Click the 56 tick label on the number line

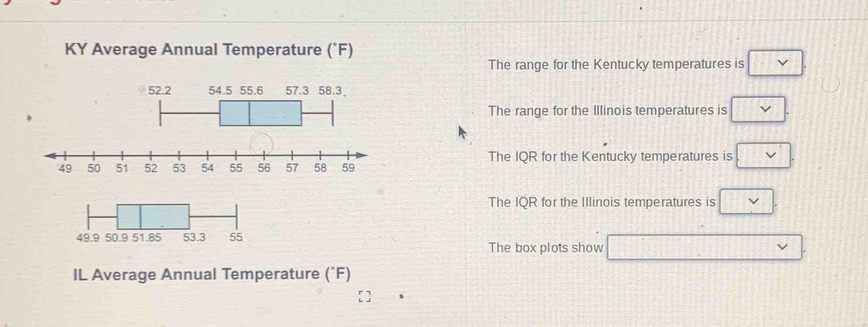264,168
